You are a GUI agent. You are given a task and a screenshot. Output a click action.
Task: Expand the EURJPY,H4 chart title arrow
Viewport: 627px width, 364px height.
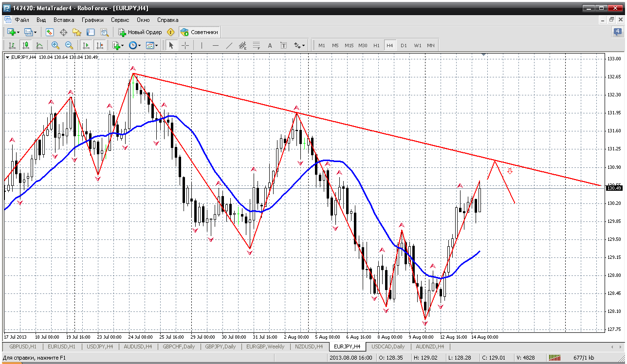[x=7, y=57]
